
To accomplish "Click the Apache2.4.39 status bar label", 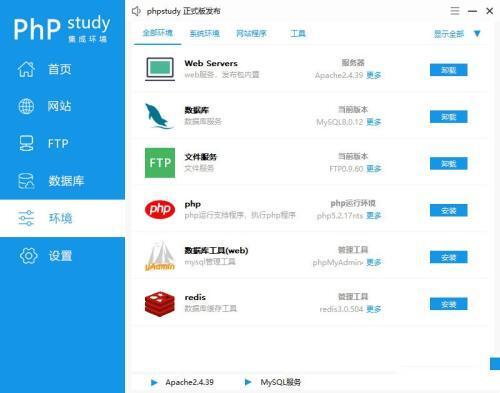I will pos(189,382).
